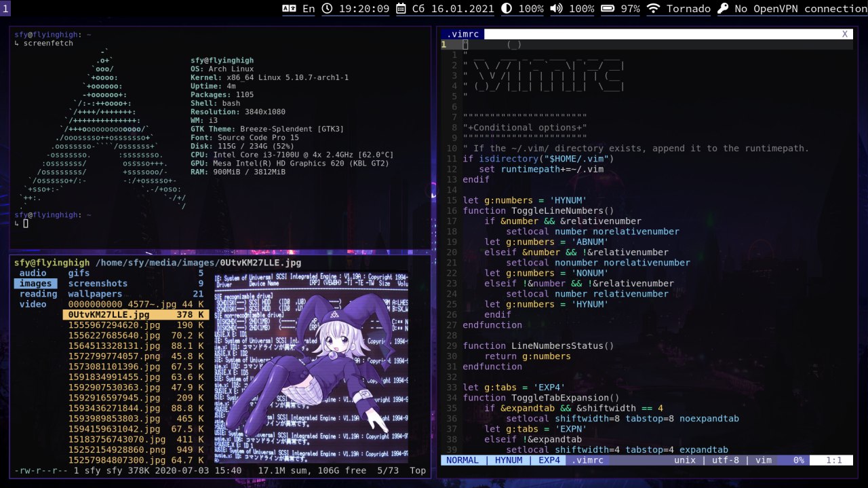Click the battery icon in status bar

(608, 9)
